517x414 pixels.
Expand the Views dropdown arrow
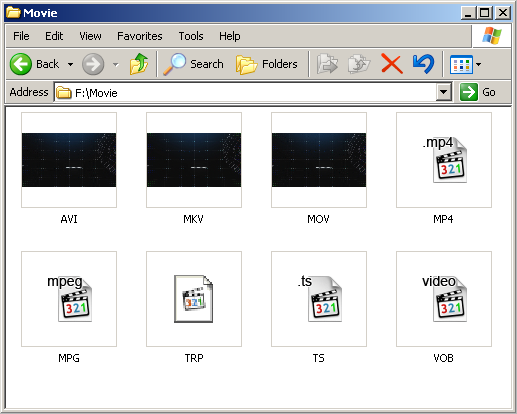(478, 64)
